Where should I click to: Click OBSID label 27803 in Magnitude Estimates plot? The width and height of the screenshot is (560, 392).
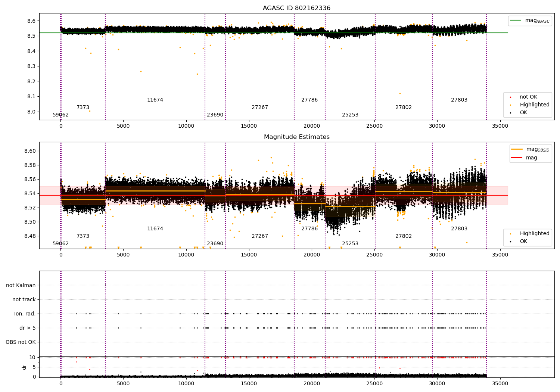click(x=459, y=229)
